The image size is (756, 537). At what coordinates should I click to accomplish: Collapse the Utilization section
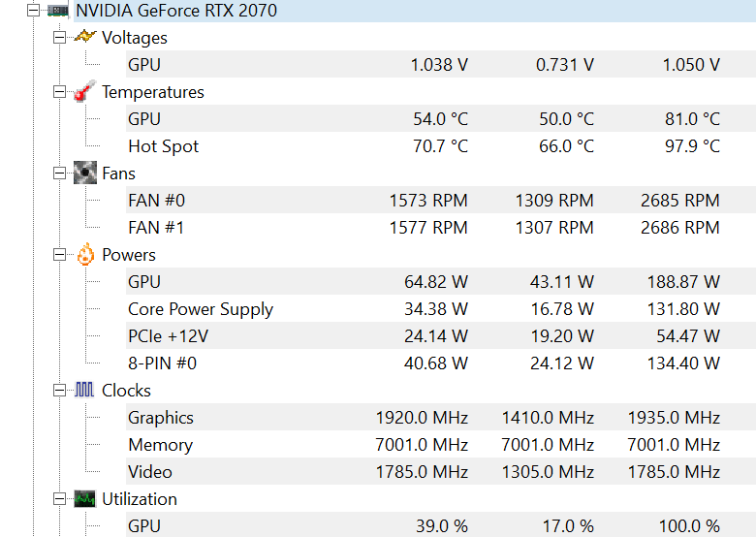[59, 499]
